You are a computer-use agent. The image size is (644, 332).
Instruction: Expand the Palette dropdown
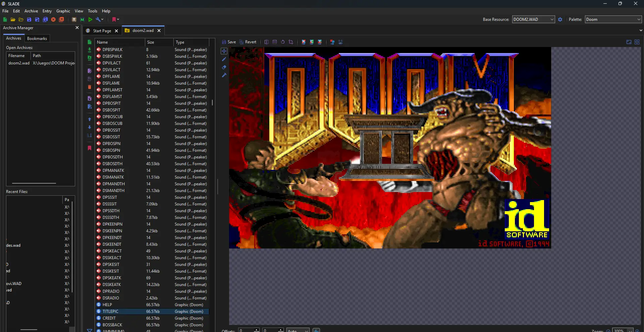coord(613,19)
